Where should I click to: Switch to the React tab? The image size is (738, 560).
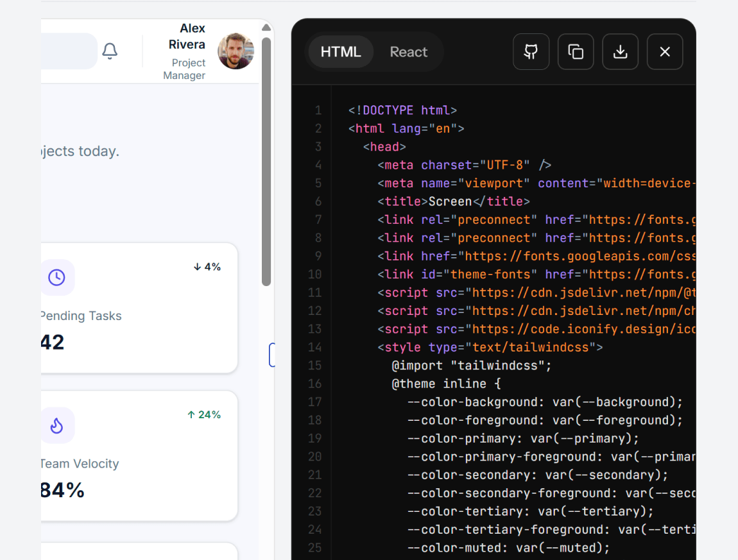tap(409, 52)
